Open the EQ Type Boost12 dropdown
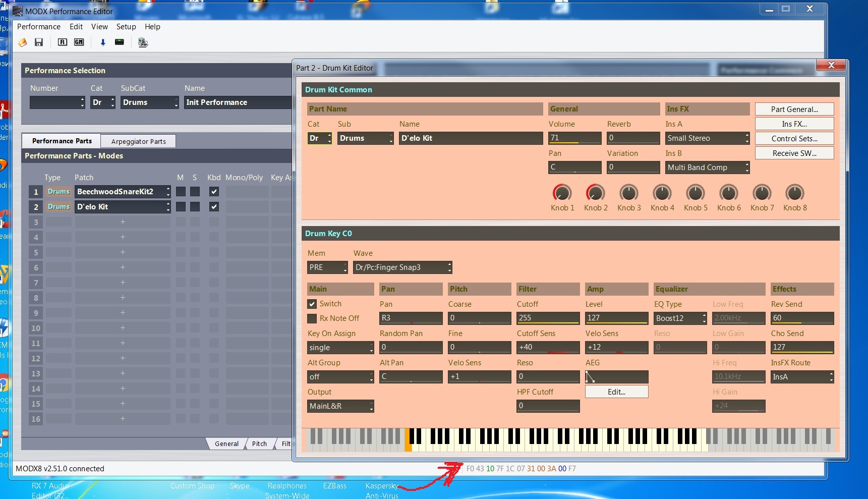This screenshot has width=868, height=499. 680,318
